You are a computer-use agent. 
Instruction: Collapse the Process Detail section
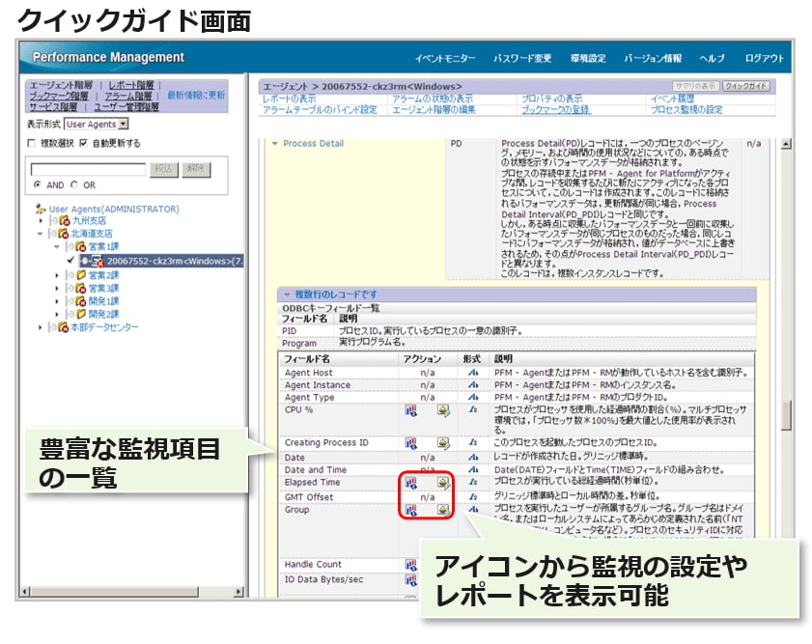point(274,144)
